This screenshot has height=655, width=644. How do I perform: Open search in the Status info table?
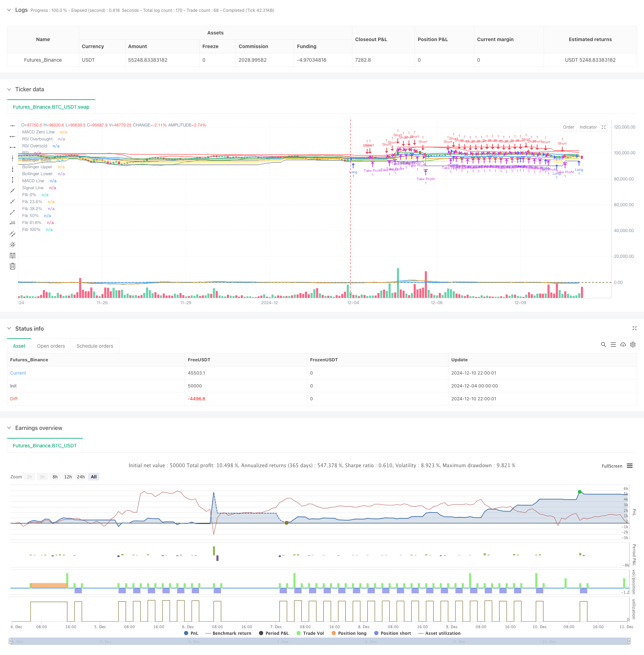pos(603,345)
